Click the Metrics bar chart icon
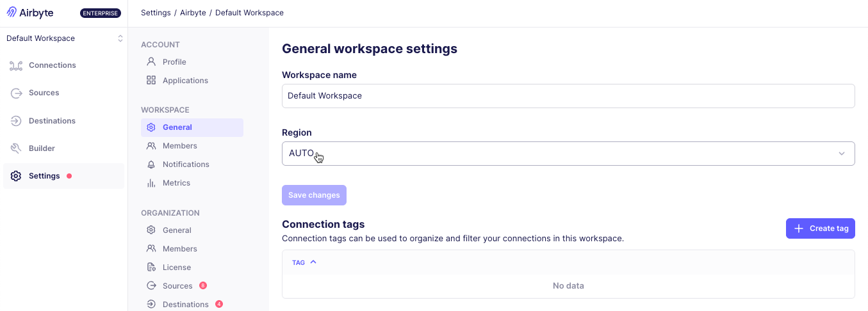868x311 pixels. tap(151, 183)
